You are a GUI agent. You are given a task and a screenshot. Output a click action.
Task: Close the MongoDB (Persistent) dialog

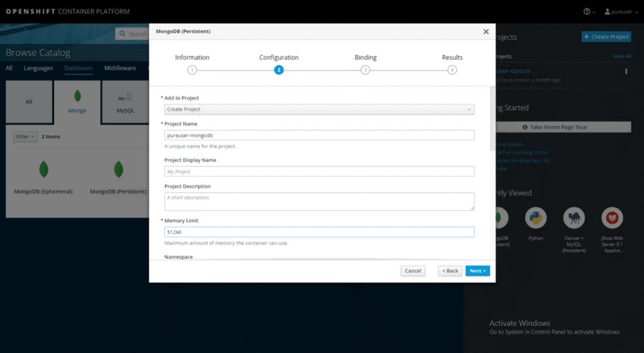click(486, 31)
